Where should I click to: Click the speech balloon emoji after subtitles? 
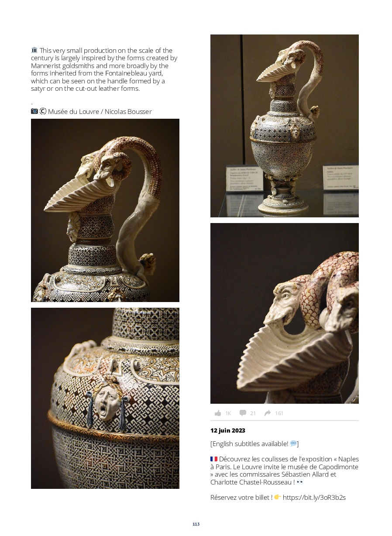point(293,443)
